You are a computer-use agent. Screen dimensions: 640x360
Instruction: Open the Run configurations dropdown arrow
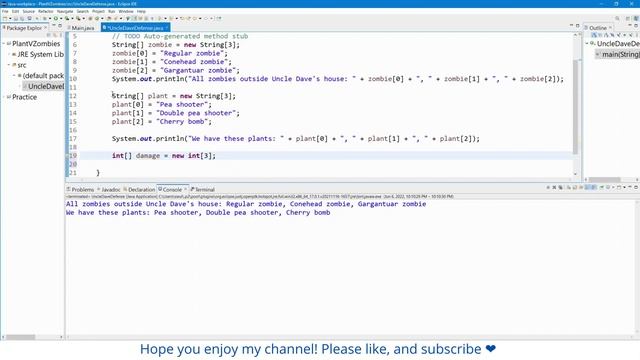click(61, 18)
